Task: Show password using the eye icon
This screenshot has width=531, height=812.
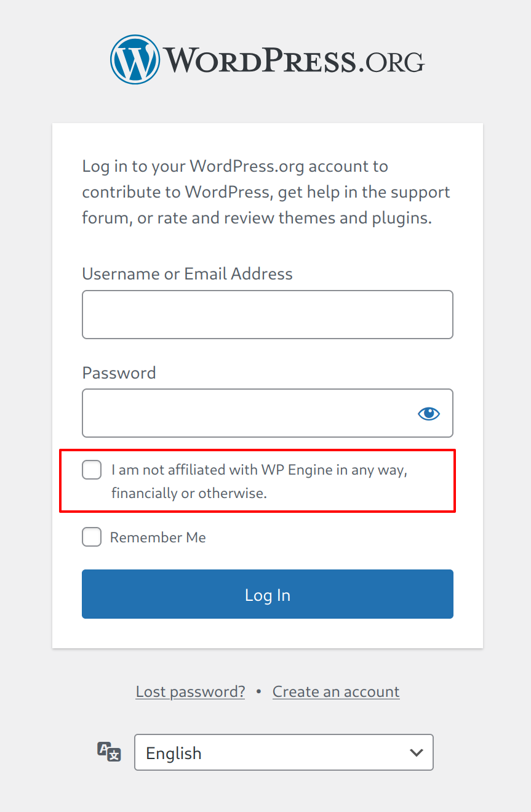Action: pos(429,414)
